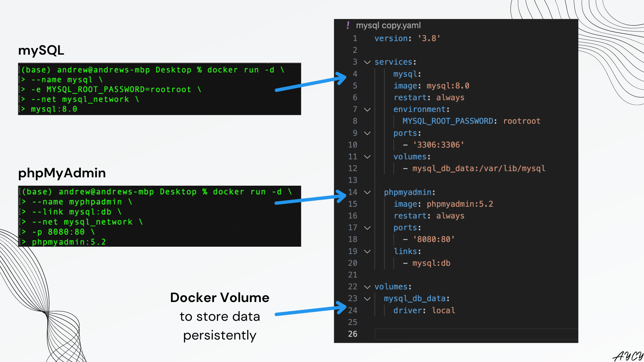The width and height of the screenshot is (644, 362).
Task: Fold the top-level 'volumes:' block on line 22
Action: pos(367,287)
